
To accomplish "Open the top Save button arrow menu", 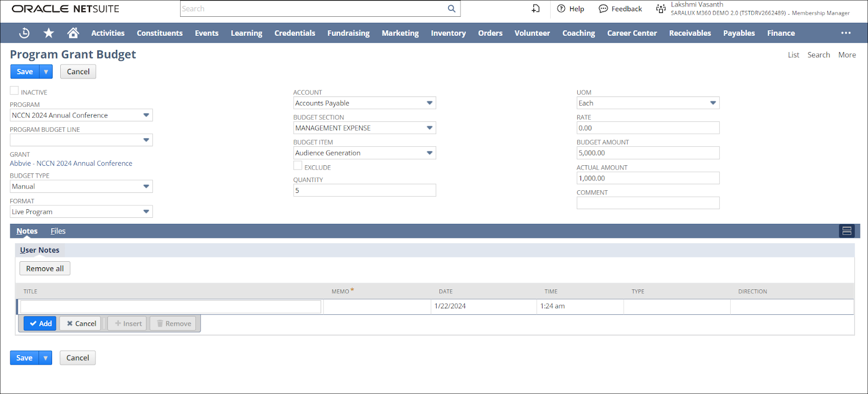I will [46, 72].
